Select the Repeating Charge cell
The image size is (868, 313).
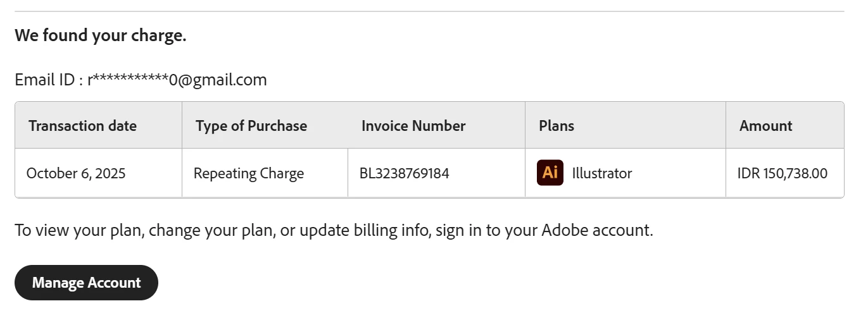(x=249, y=173)
